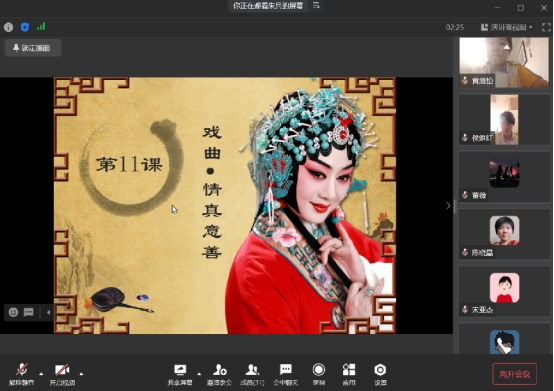This screenshot has width=554, height=391.
Task: Open share screen options arrow
Action: click(199, 374)
